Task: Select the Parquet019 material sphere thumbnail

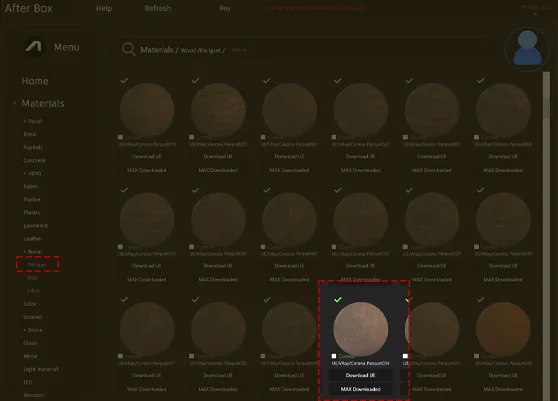Action: tap(147, 110)
